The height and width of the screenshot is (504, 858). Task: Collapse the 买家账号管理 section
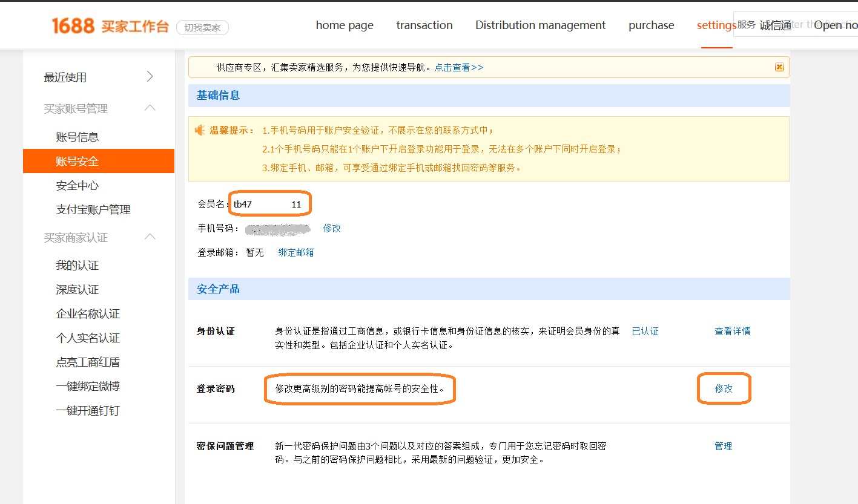[x=150, y=108]
